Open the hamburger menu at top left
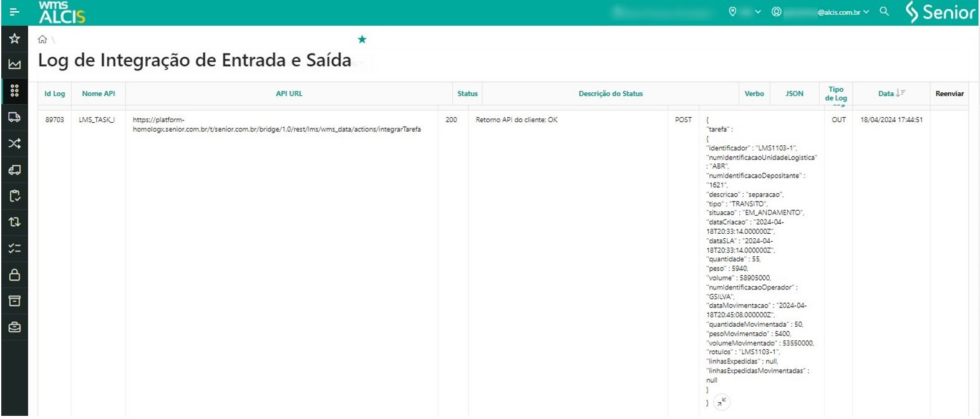Image resolution: width=980 pixels, height=419 pixels. pos(14,12)
